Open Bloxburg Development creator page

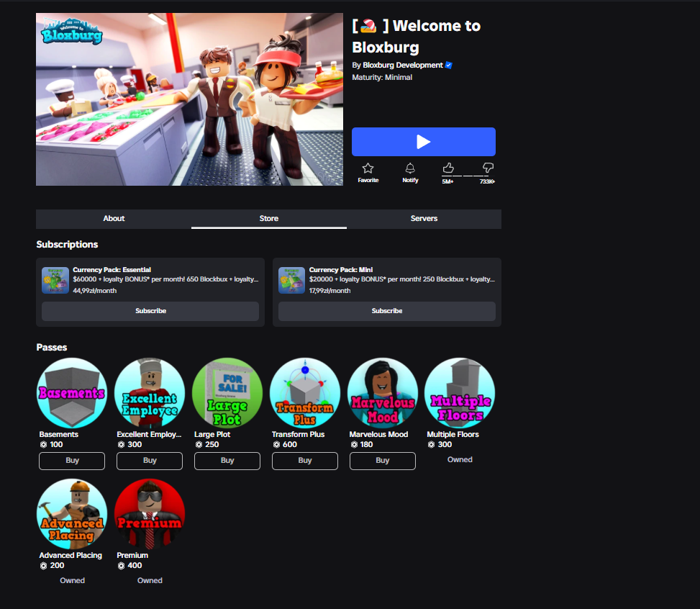[403, 66]
